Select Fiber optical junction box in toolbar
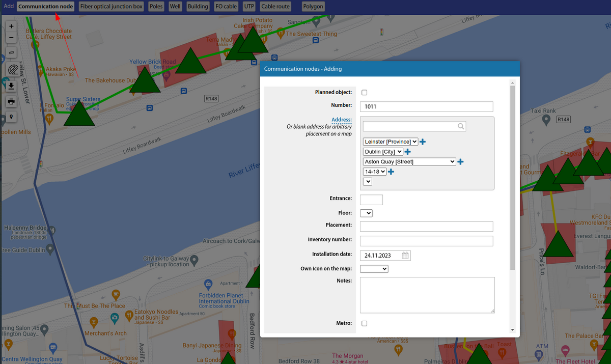The image size is (611, 364). point(111,7)
